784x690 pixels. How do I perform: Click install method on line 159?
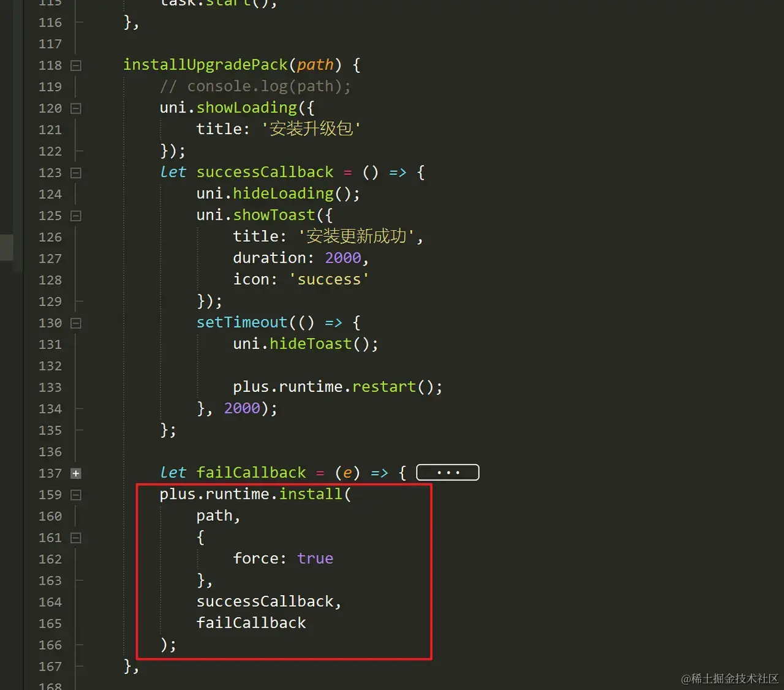[x=311, y=494]
